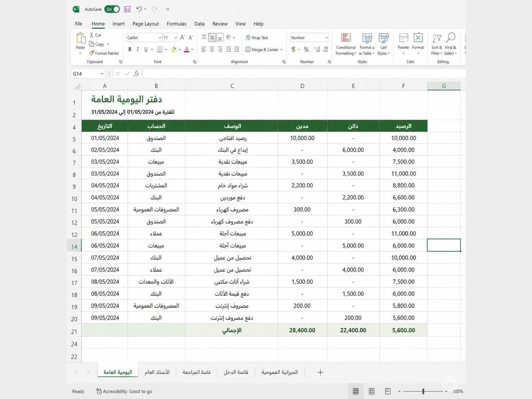The image size is (532, 399).
Task: Expand the Number format dropdown
Action: point(327,38)
